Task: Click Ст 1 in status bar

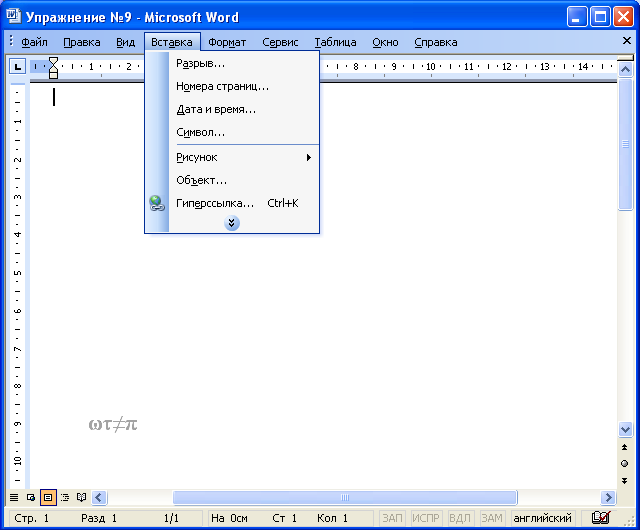Action: click(x=284, y=518)
